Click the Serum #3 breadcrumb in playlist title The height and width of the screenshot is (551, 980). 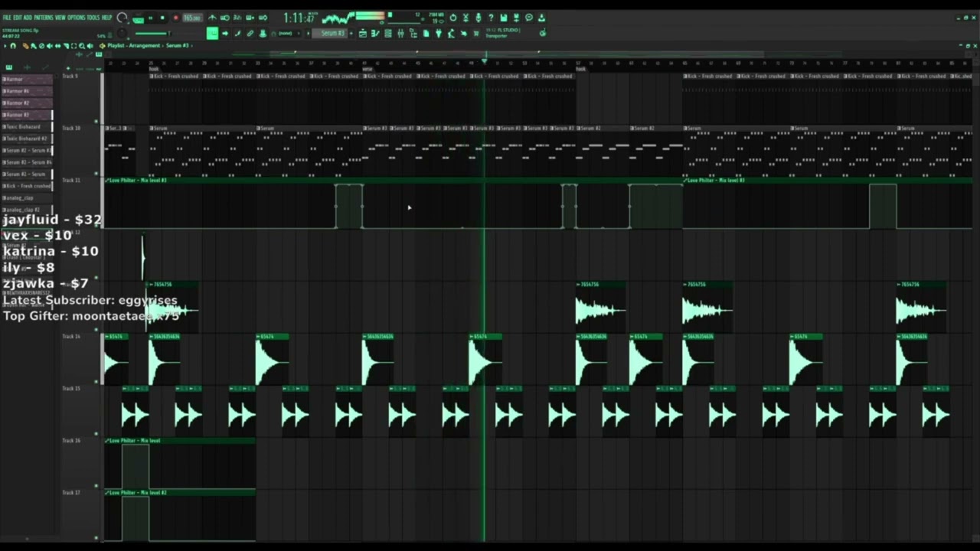178,46
